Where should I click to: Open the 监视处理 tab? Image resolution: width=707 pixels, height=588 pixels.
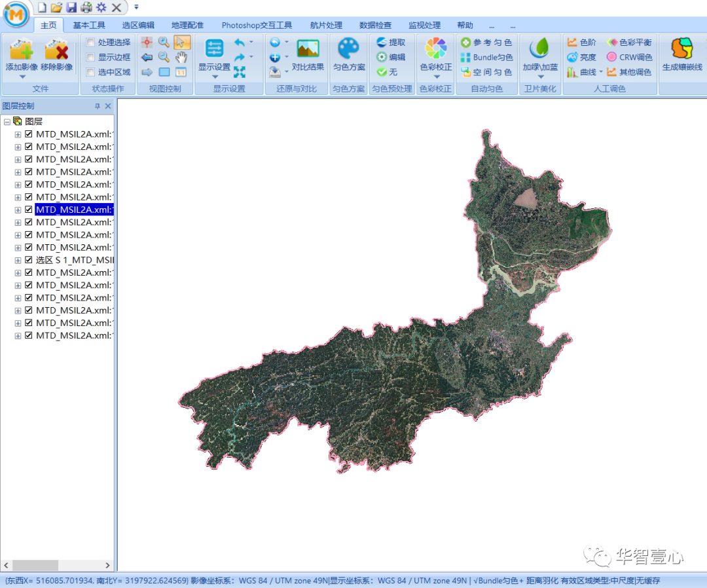point(424,26)
